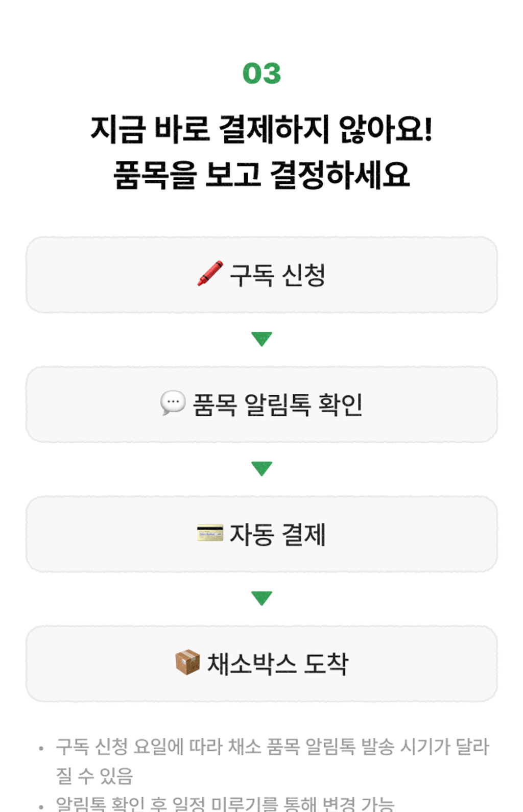The width and height of the screenshot is (523, 812).
Task: Click the heading 품목을 보고 결정하세요
Action: click(x=261, y=175)
